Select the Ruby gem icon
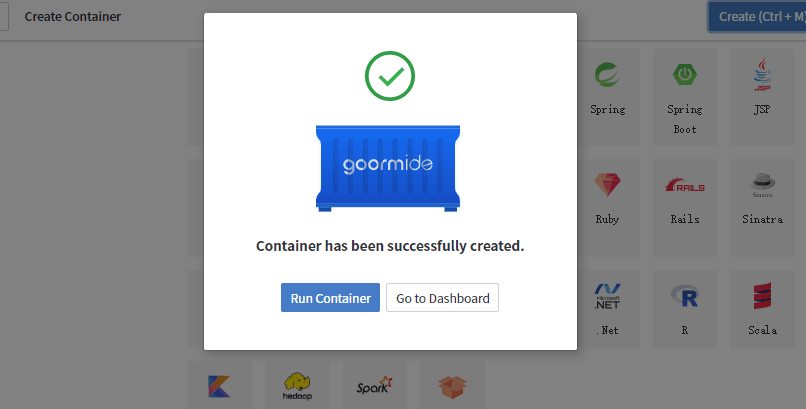 tap(607, 186)
